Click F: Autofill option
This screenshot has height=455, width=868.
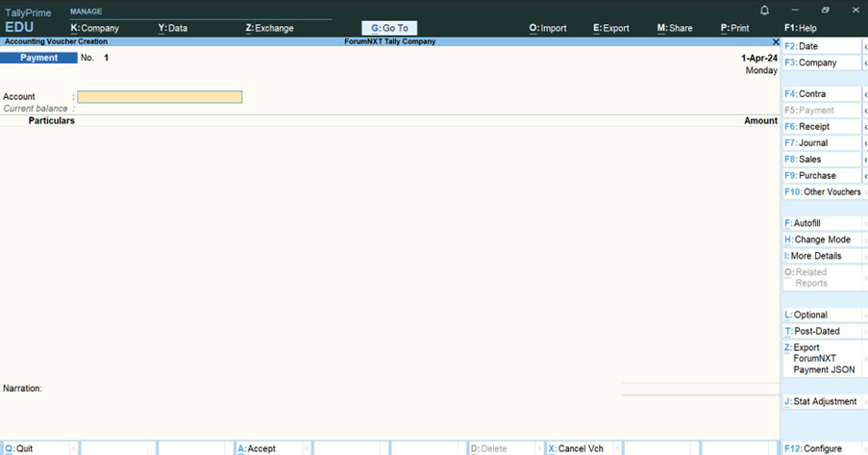coord(822,223)
